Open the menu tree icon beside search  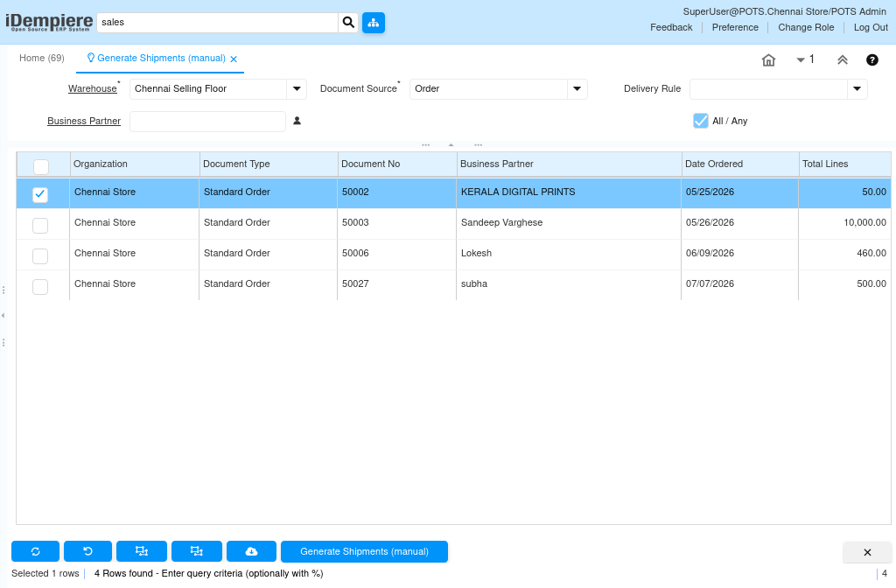pyautogui.click(x=373, y=23)
